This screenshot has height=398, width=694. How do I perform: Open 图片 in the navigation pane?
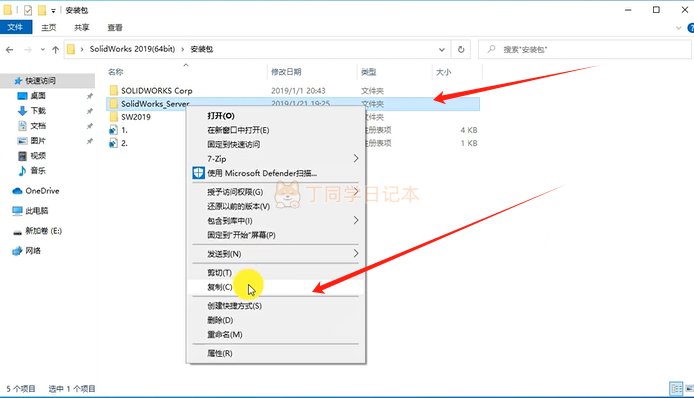[38, 141]
